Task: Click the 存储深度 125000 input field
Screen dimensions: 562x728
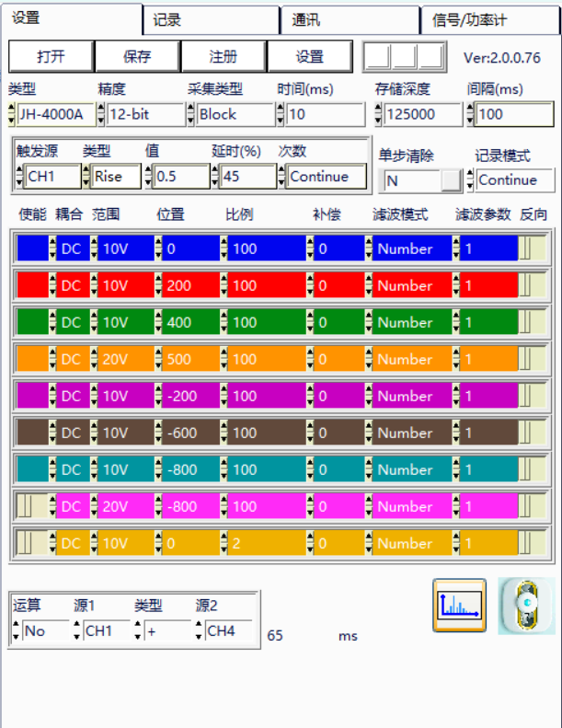Action: (422, 115)
